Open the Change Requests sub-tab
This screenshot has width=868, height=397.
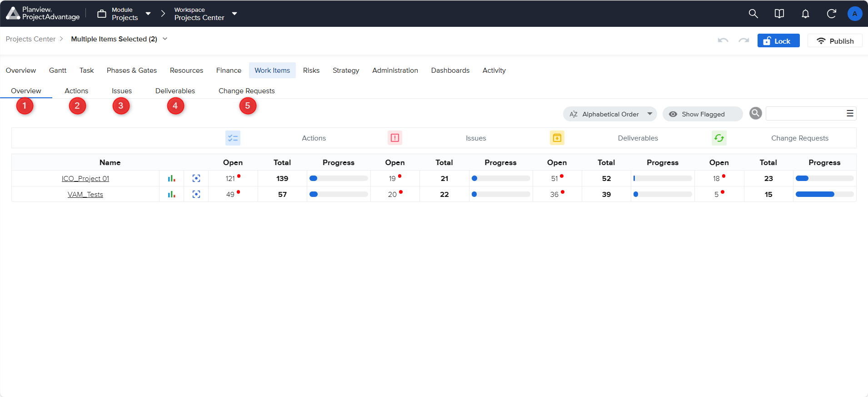(246, 91)
